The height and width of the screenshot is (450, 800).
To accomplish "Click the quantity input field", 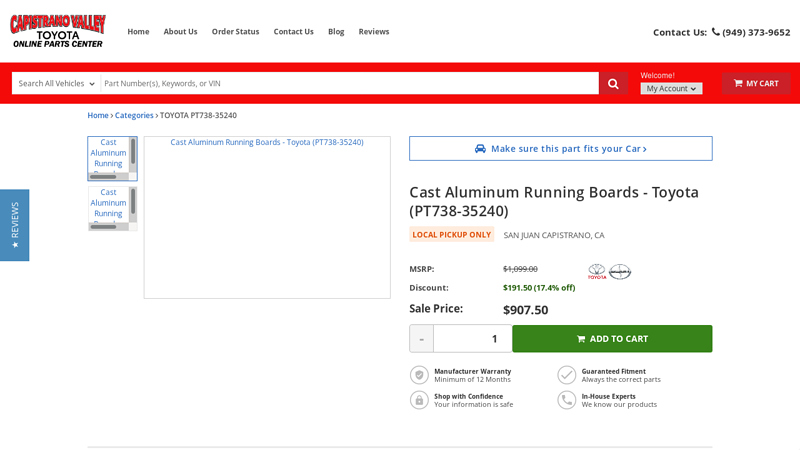I will [x=472, y=339].
